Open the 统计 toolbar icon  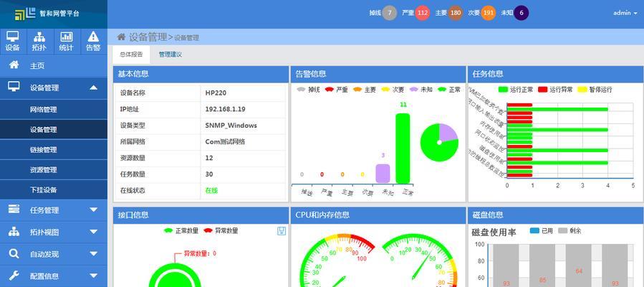pos(66,41)
